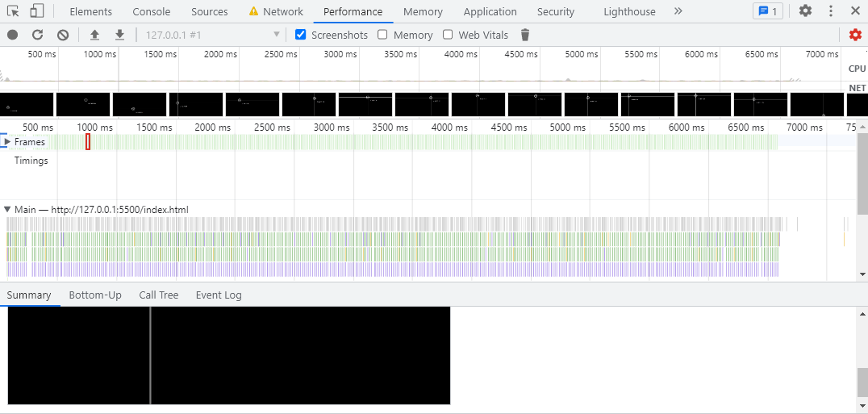868x414 pixels.
Task: Open the Network tab
Action: tap(283, 11)
